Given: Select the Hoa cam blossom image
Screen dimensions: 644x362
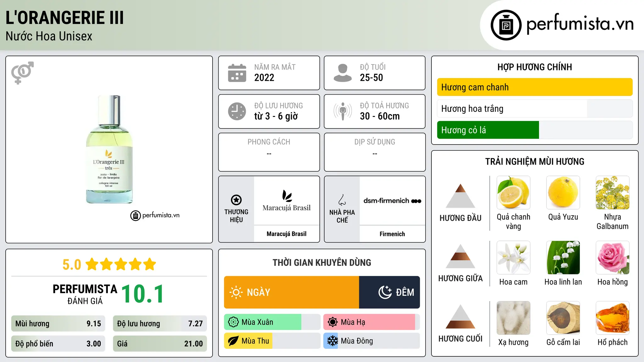Looking at the screenshot, I should point(514,258).
